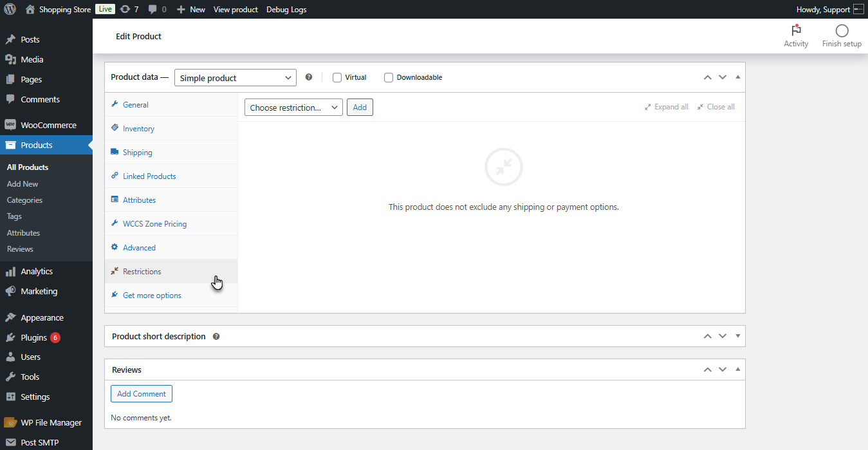Open Settings in the sidebar
The image size is (868, 450).
(46, 397)
